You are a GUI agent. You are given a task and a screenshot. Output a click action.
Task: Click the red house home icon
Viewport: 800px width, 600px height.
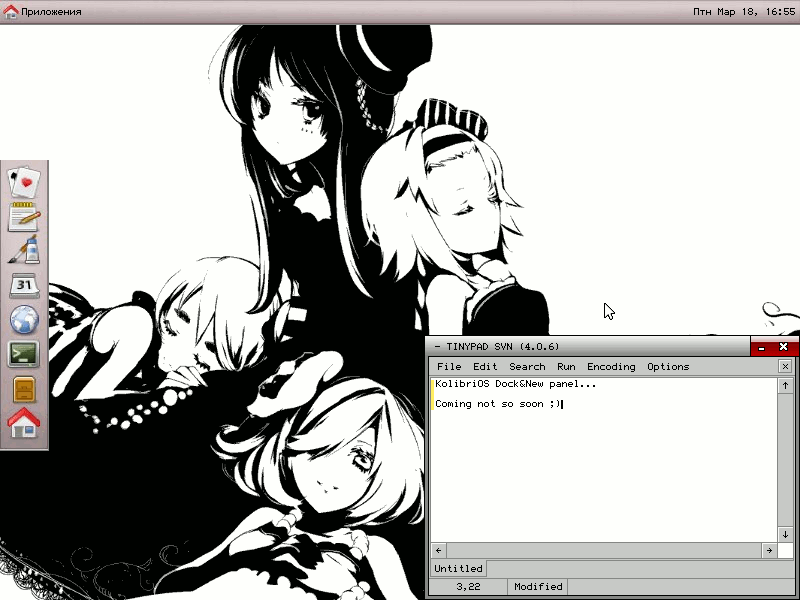point(24,423)
